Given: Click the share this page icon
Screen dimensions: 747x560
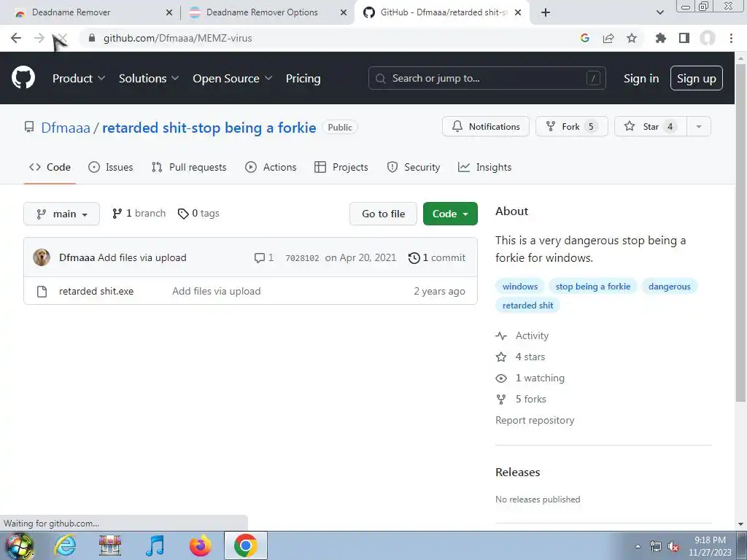Looking at the screenshot, I should [x=608, y=38].
